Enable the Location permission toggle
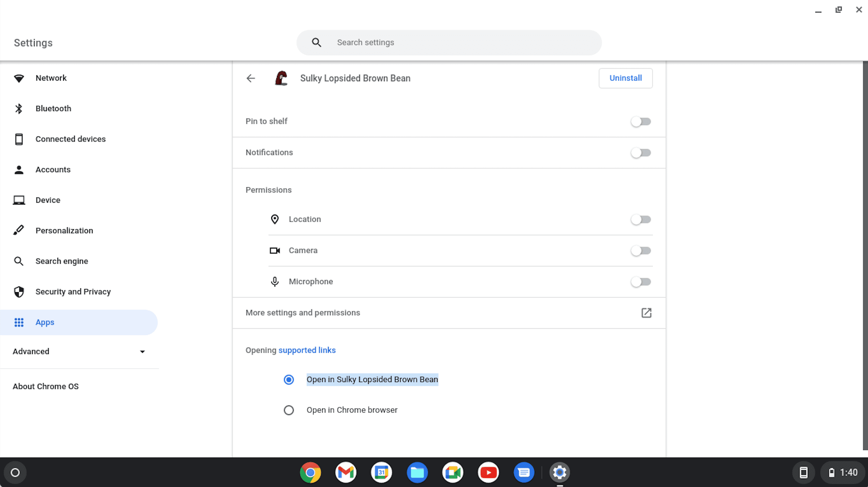The height and width of the screenshot is (487, 868). (x=641, y=219)
